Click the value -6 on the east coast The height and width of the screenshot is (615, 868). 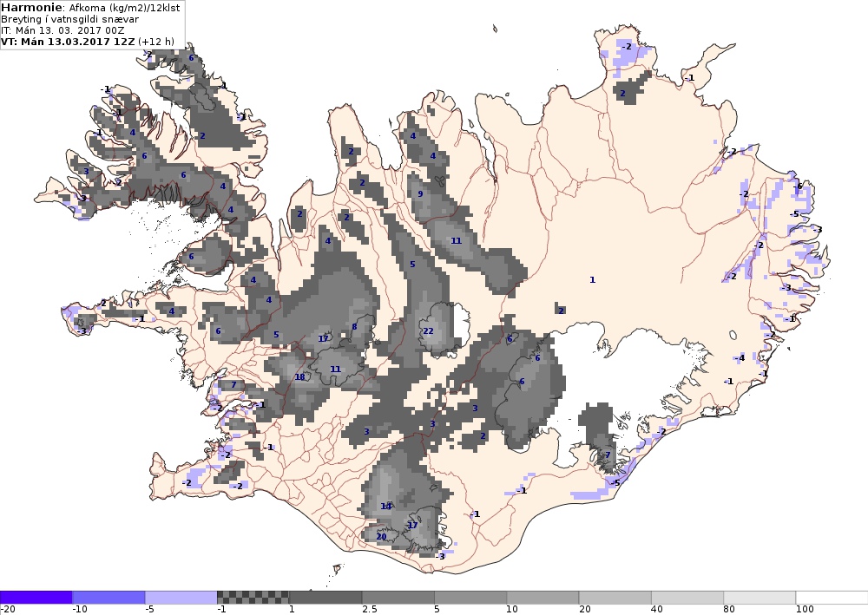click(798, 186)
